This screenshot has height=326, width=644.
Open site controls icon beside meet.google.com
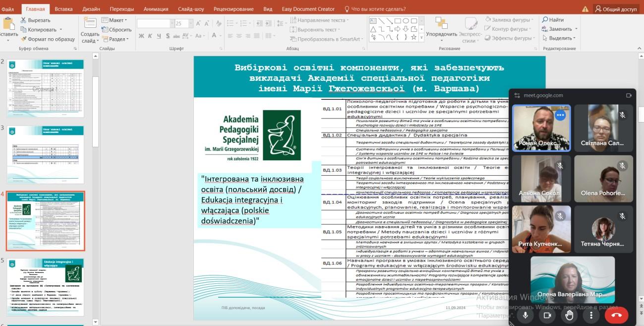point(517,95)
